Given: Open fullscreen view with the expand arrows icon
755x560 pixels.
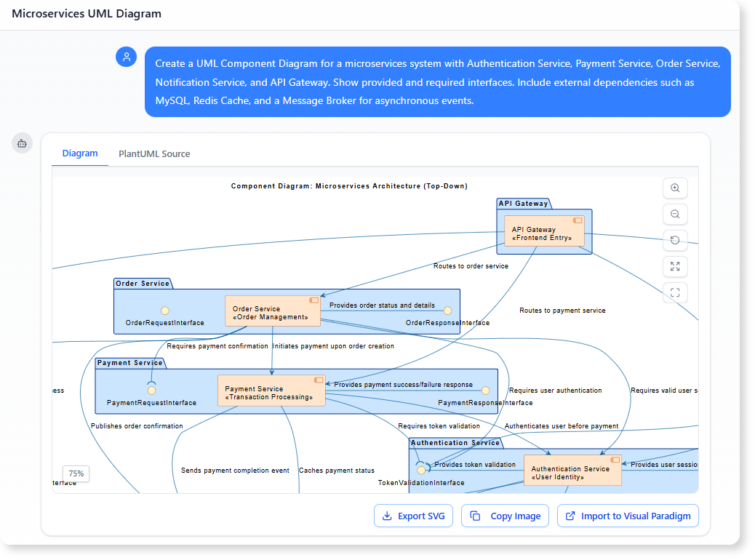Looking at the screenshot, I should tap(675, 266).
